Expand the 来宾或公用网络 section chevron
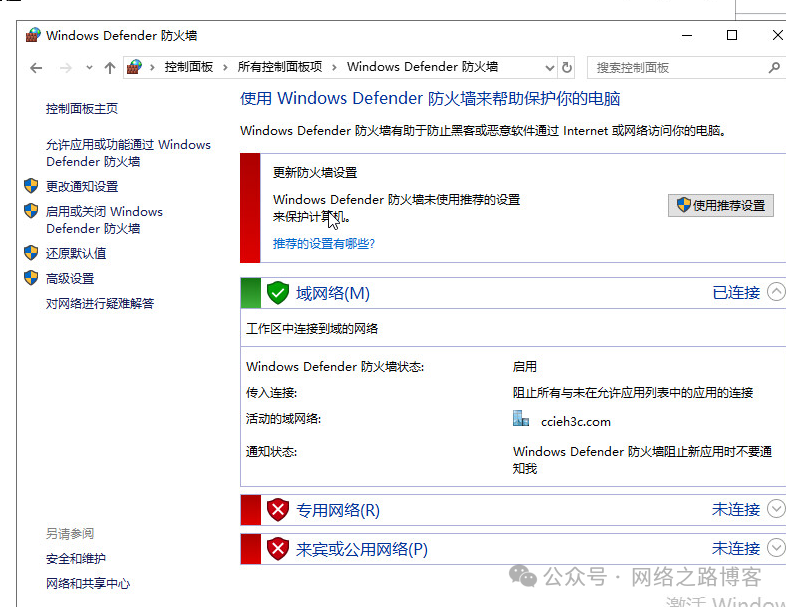 pyautogui.click(x=776, y=548)
